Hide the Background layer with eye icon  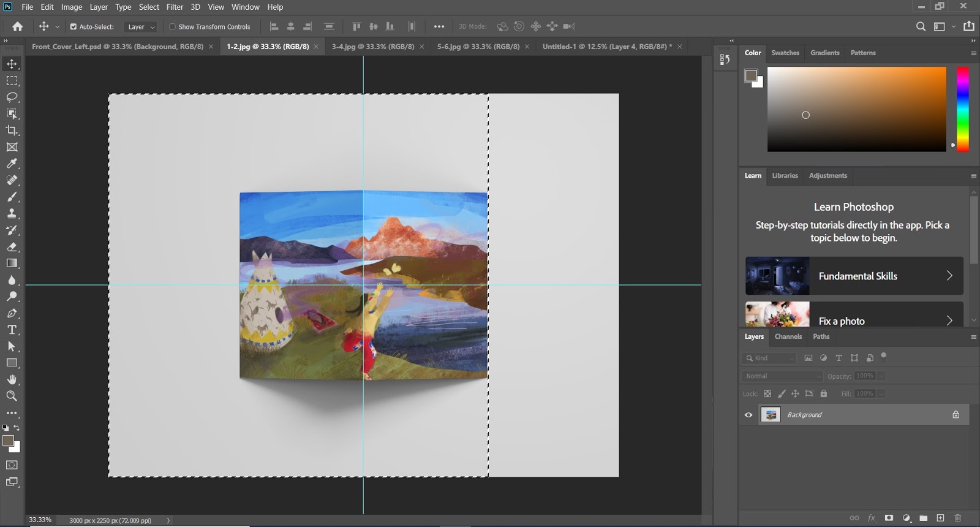point(748,415)
